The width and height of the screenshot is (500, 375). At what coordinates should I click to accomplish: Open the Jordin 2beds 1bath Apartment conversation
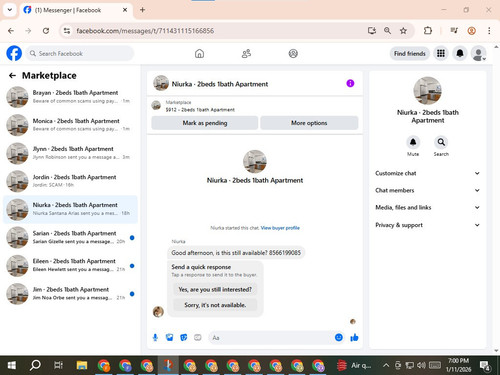pyautogui.click(x=70, y=181)
